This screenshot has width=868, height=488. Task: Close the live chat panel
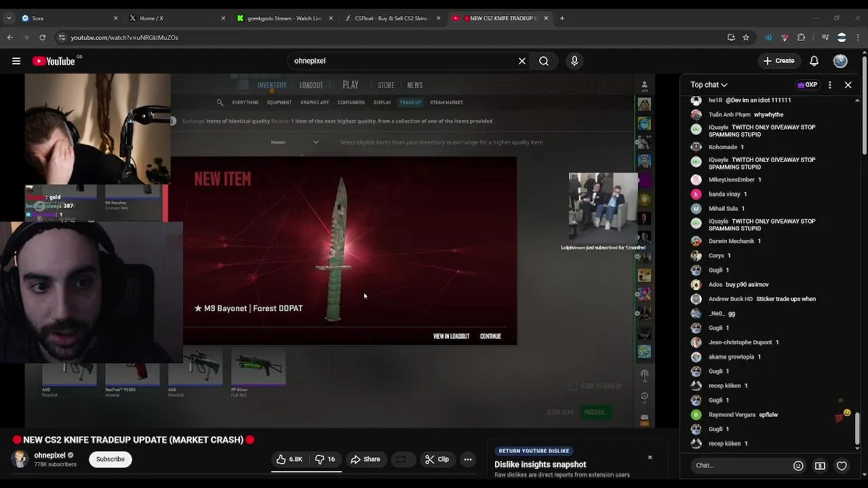pyautogui.click(x=848, y=85)
